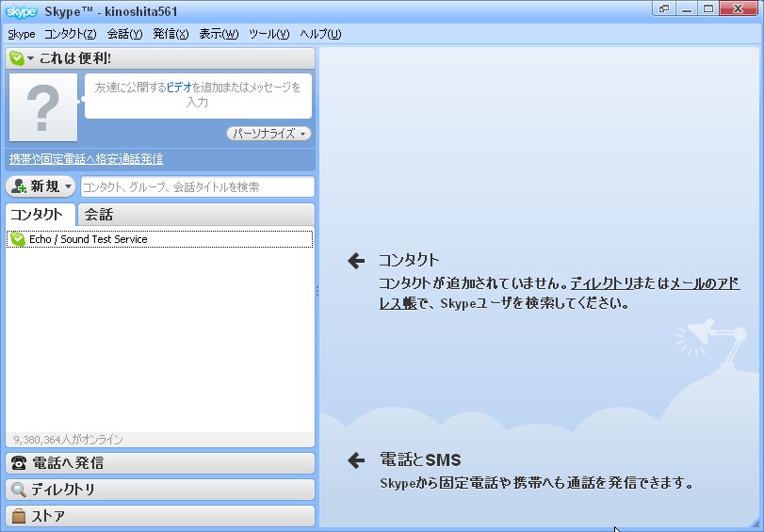
Task: Click the panel splitter handle dots
Action: [x=317, y=291]
